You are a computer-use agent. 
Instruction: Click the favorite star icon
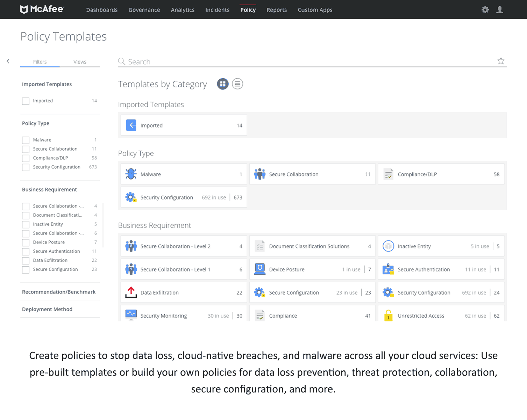click(501, 61)
